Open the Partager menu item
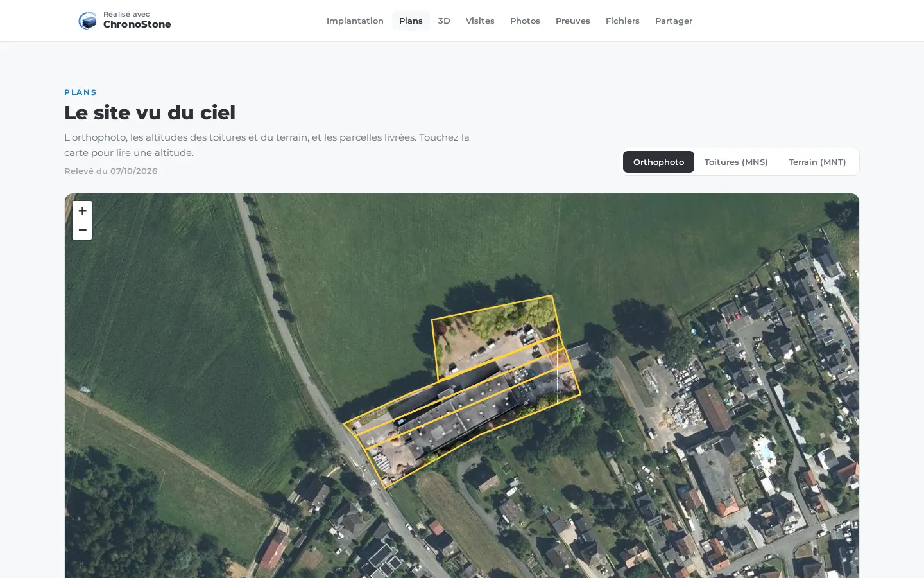The height and width of the screenshot is (578, 924). [674, 21]
